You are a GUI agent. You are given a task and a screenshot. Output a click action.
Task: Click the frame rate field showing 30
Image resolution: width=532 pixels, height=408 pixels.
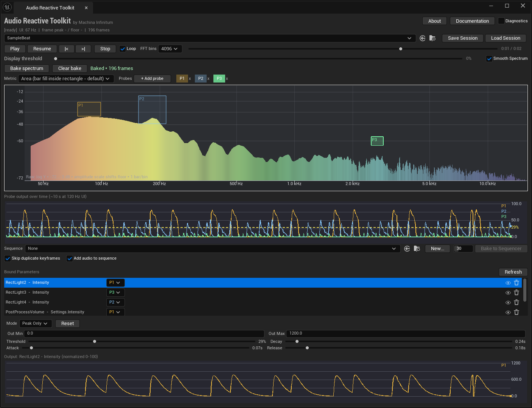[464, 249]
